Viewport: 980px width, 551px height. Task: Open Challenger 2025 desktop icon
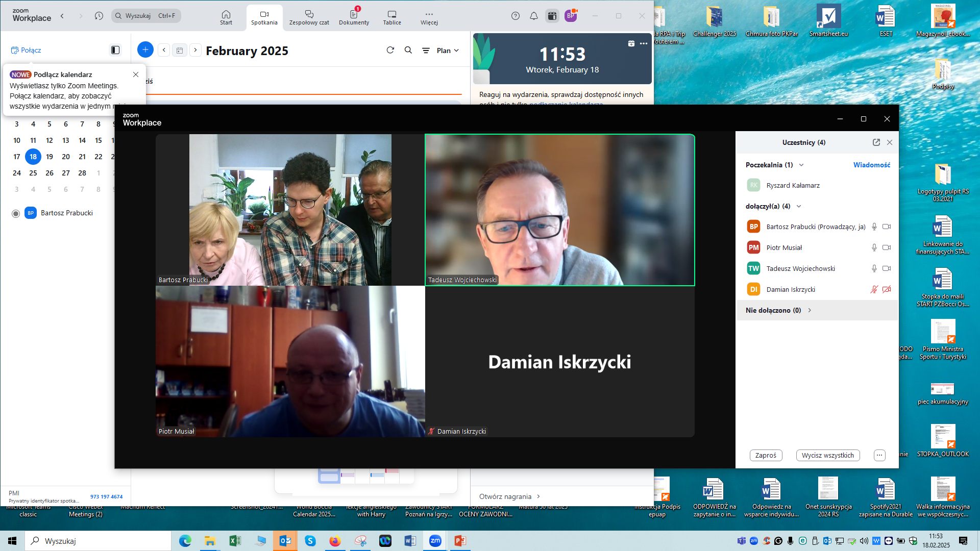(x=714, y=22)
